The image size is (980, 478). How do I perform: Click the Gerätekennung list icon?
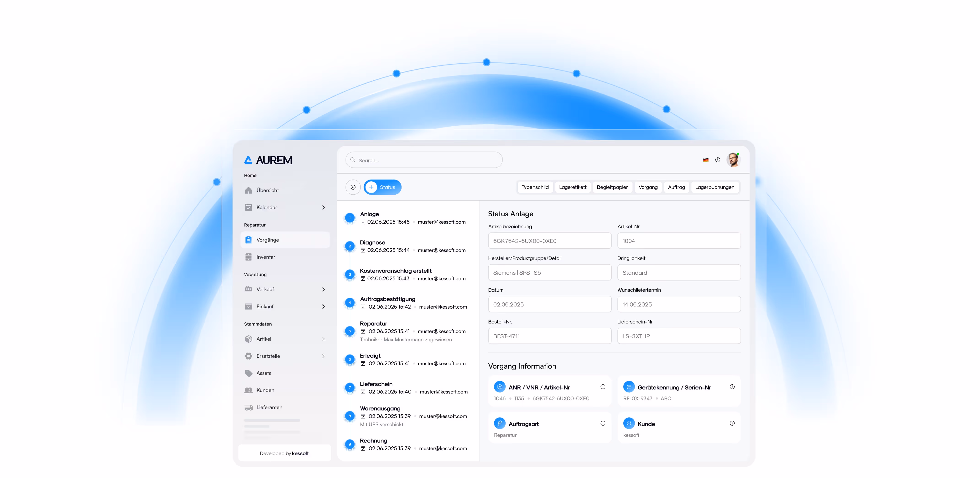[629, 387]
